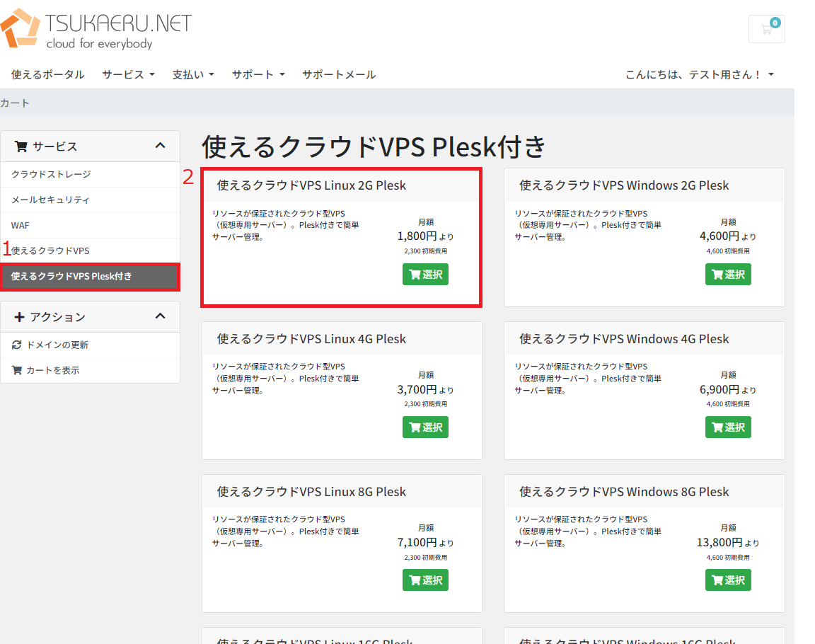Expand the 支払い navigation dropdown
This screenshot has width=815, height=644.
tap(193, 75)
